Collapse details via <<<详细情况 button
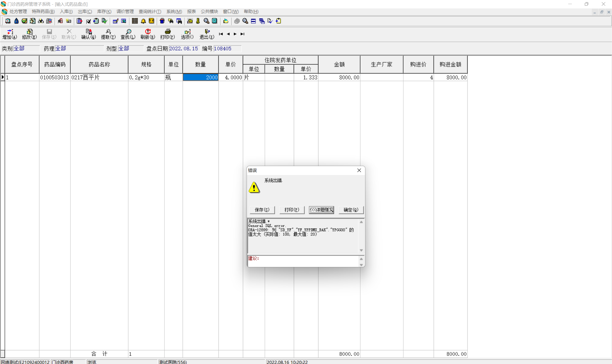The image size is (612, 364). pyautogui.click(x=321, y=210)
